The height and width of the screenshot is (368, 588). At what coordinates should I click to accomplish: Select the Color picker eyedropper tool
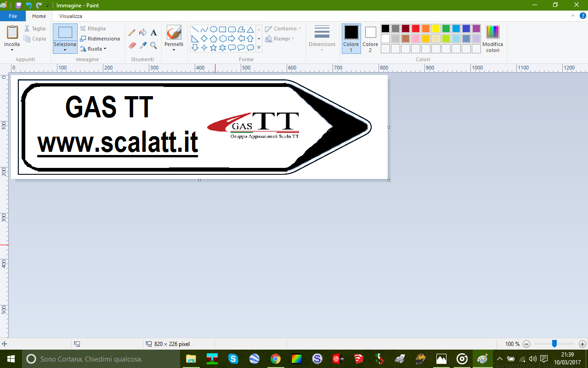(143, 45)
